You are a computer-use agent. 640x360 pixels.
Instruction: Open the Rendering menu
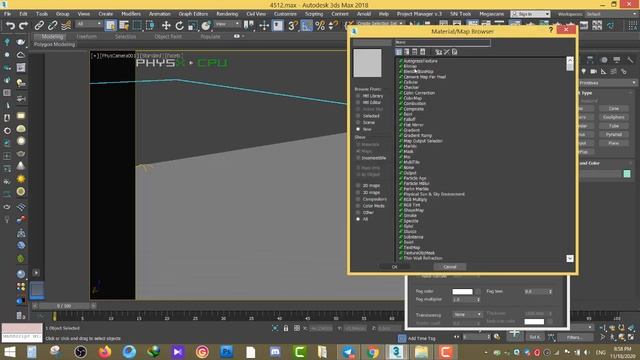pyautogui.click(x=227, y=14)
